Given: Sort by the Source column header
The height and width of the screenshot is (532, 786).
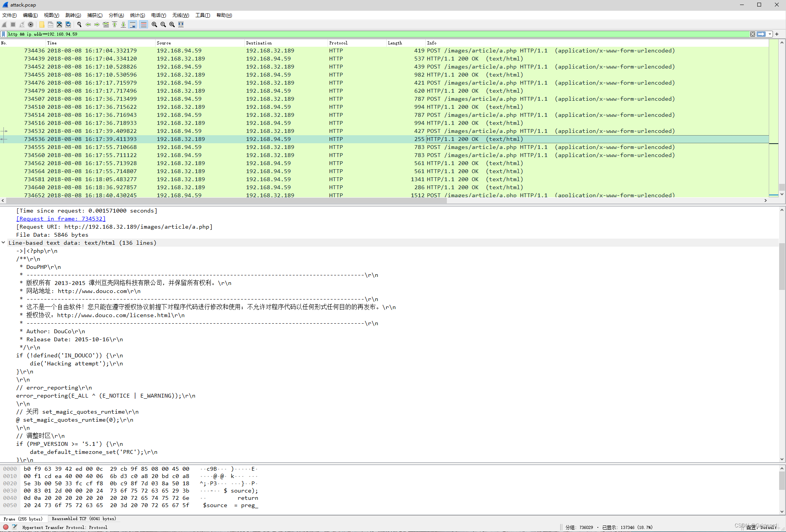Looking at the screenshot, I should 199,43.
